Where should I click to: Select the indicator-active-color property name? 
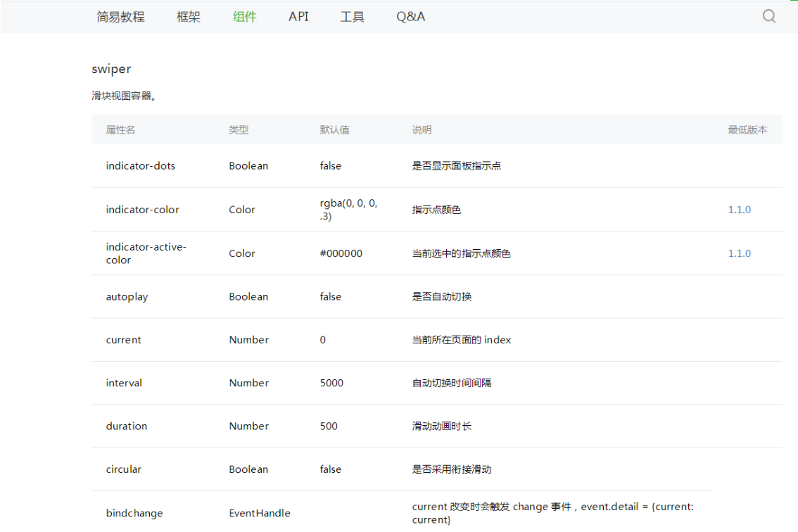tap(146, 253)
